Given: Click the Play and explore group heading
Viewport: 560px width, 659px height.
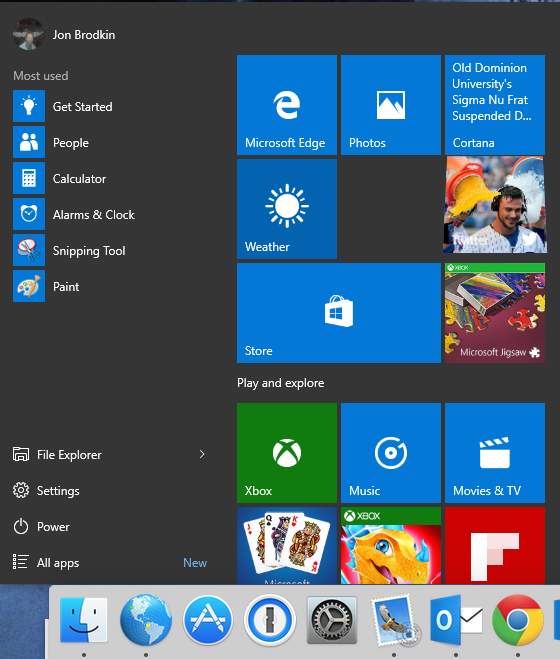Looking at the screenshot, I should pyautogui.click(x=280, y=383).
